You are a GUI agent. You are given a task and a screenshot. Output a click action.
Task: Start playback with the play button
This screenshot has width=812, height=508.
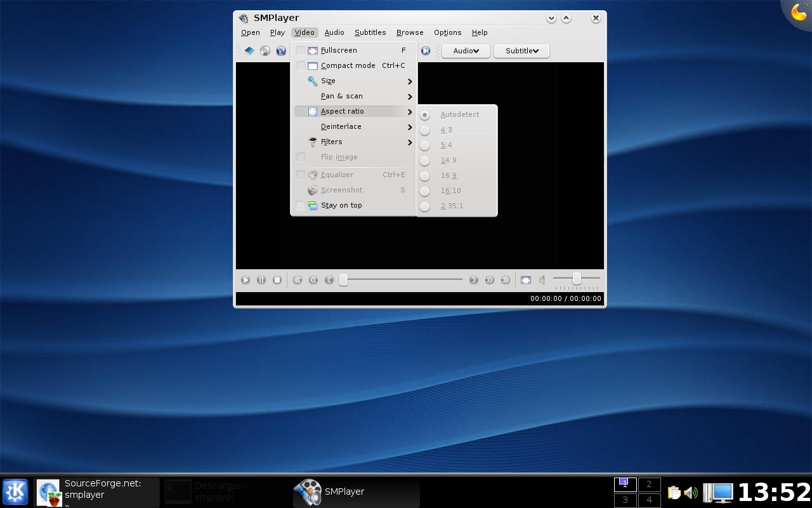click(x=246, y=280)
